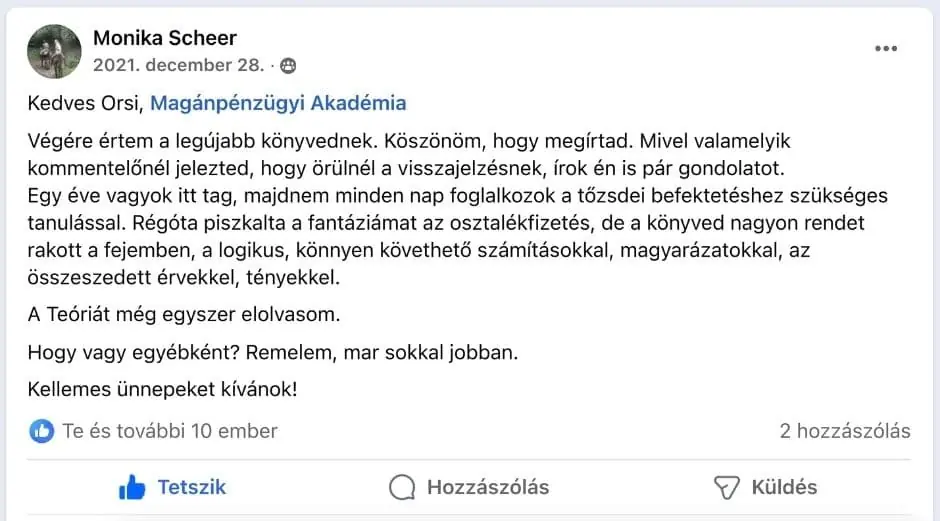Click the 'Kellemes ünnepeket kívánok!' line
Image resolution: width=940 pixels, height=521 pixels.
163,389
